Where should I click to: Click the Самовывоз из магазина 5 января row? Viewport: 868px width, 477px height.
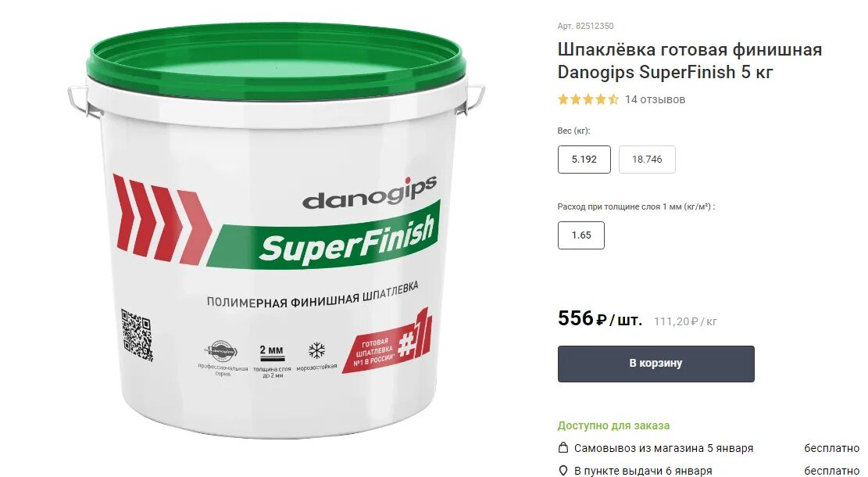pyautogui.click(x=709, y=447)
